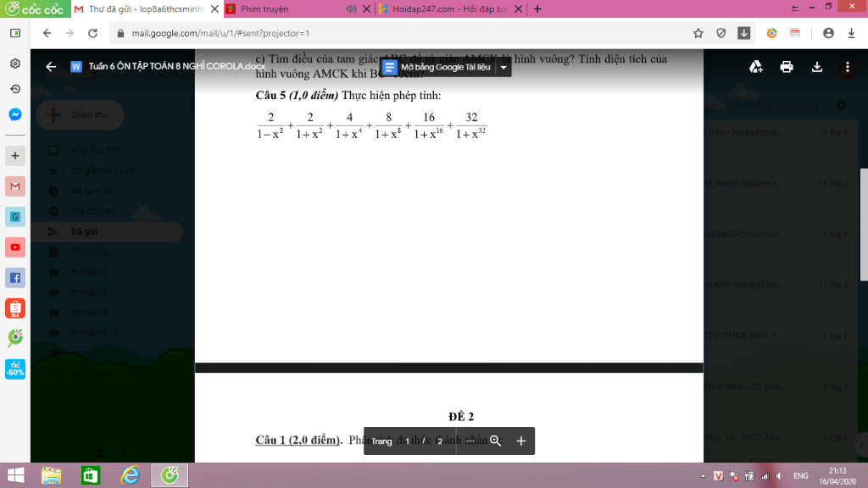868x488 pixels.
Task: Click Soạn thư compose button
Action: pos(81,114)
